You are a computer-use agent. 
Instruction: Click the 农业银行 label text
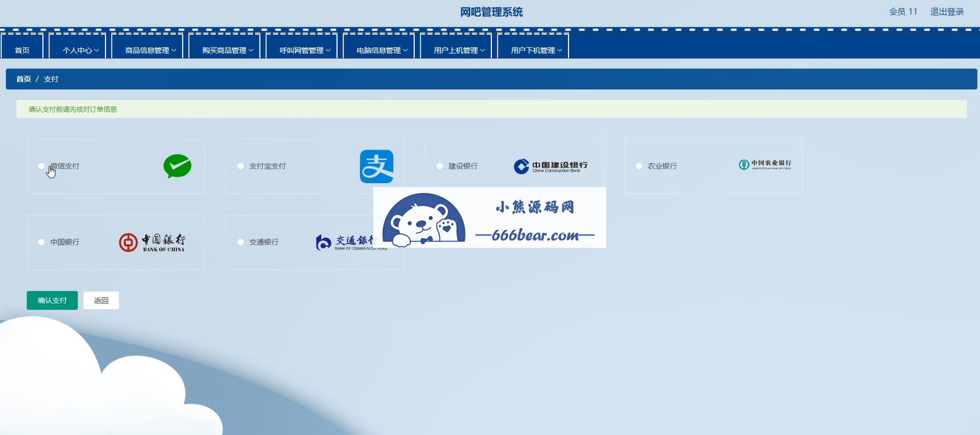(x=662, y=166)
